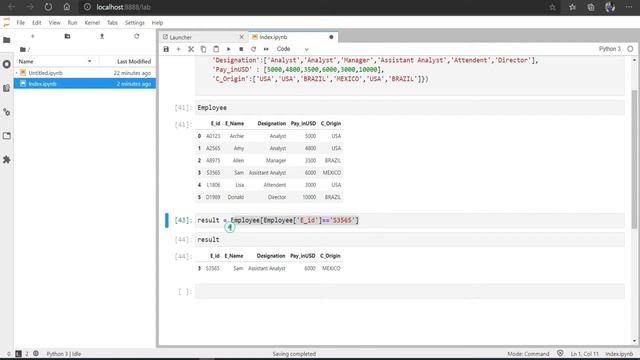Open the Run menu
640x360 pixels.
tap(72, 23)
